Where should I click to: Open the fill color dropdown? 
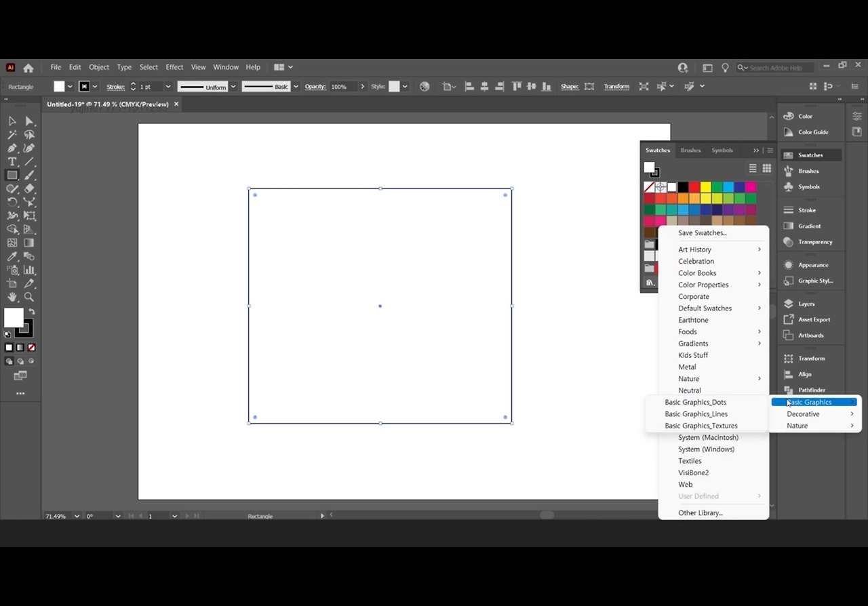pos(69,87)
